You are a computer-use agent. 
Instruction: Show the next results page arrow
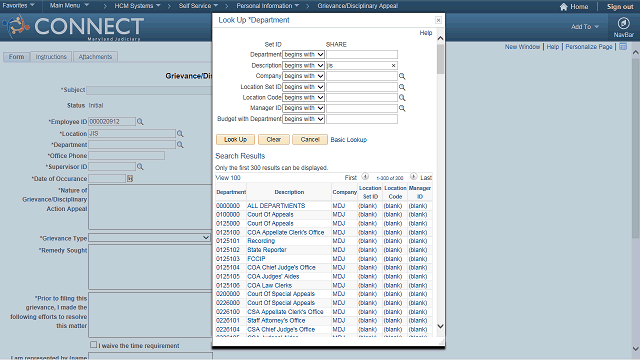pyautogui.click(x=413, y=177)
